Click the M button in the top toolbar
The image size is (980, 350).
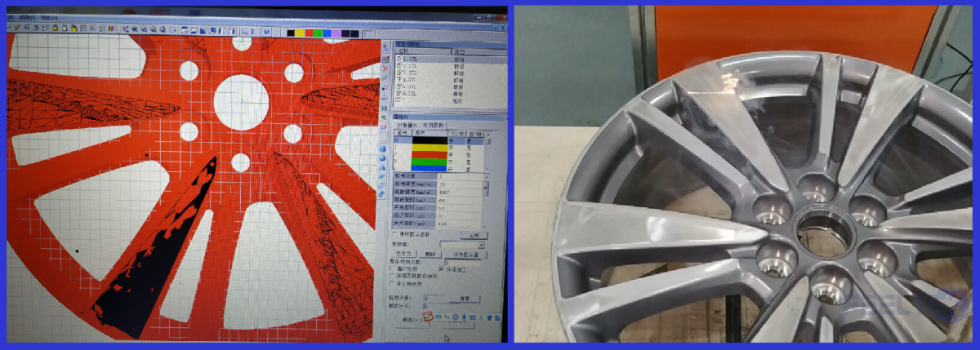point(267,32)
